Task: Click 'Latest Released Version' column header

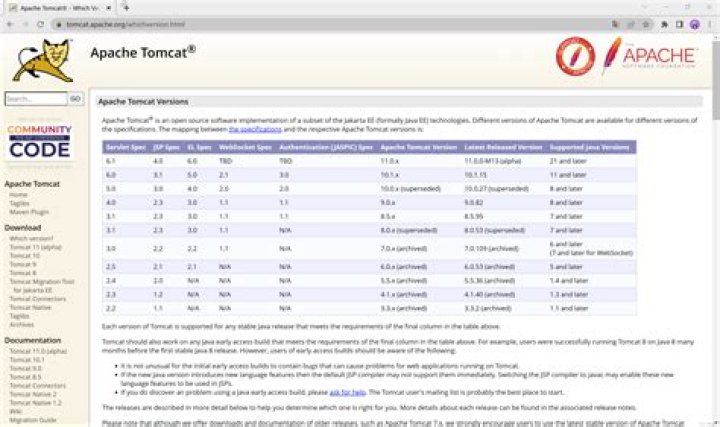Action: click(503, 147)
